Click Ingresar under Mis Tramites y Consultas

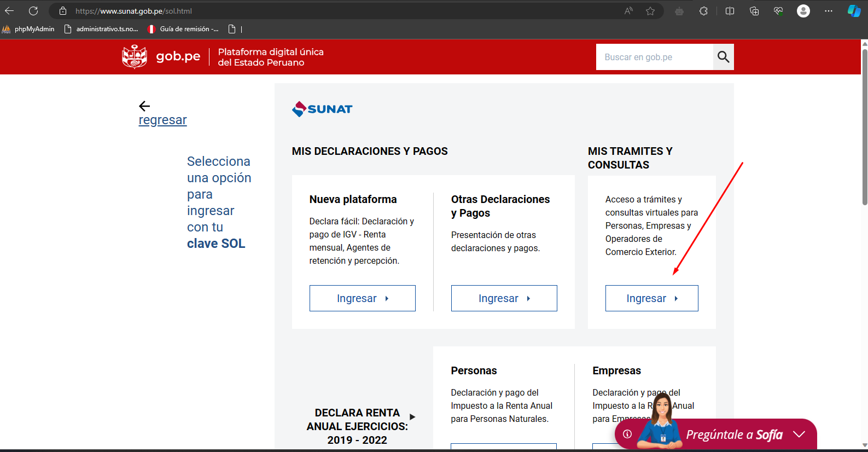coord(651,298)
